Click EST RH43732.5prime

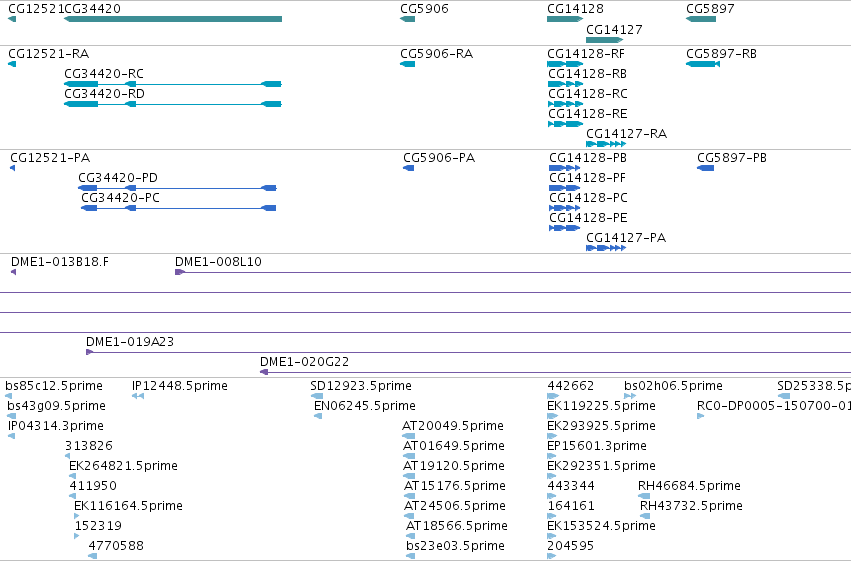(x=645, y=517)
